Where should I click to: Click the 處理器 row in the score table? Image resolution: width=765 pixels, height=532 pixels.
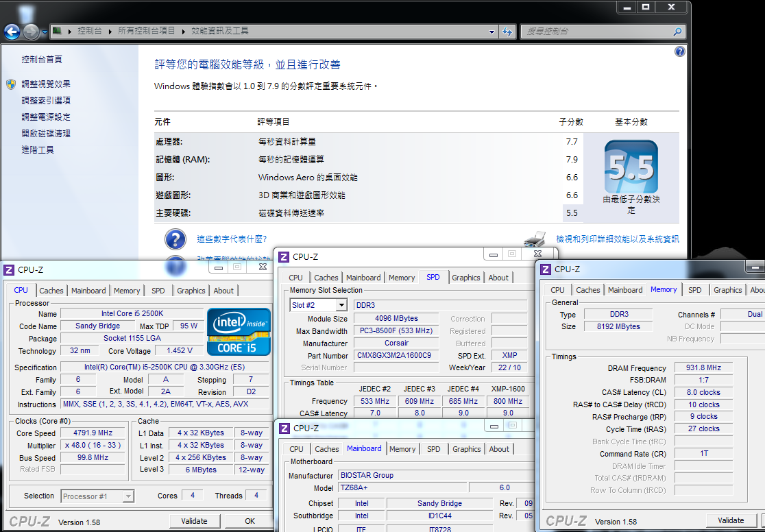click(368, 141)
